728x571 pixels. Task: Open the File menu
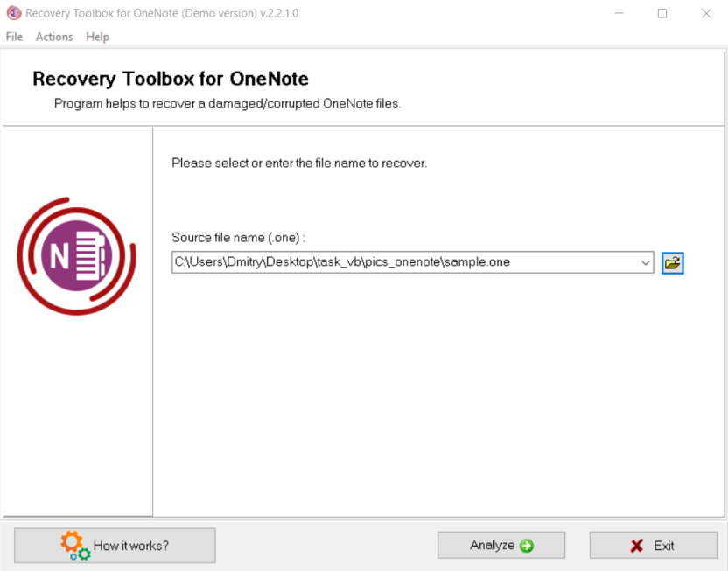[x=13, y=37]
